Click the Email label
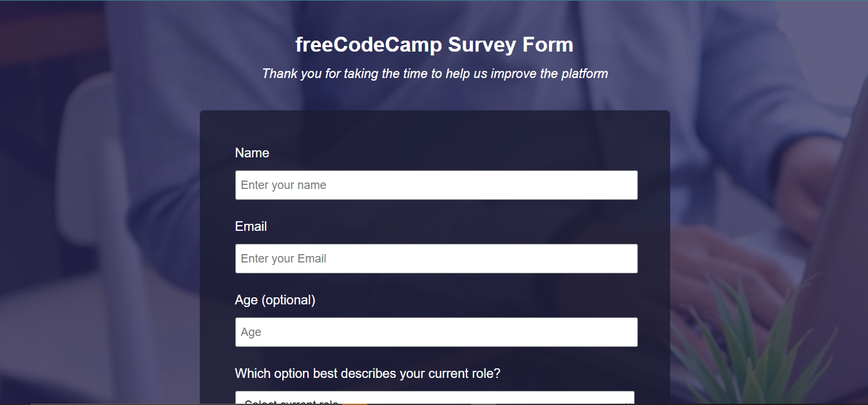This screenshot has width=868, height=405. [x=251, y=226]
